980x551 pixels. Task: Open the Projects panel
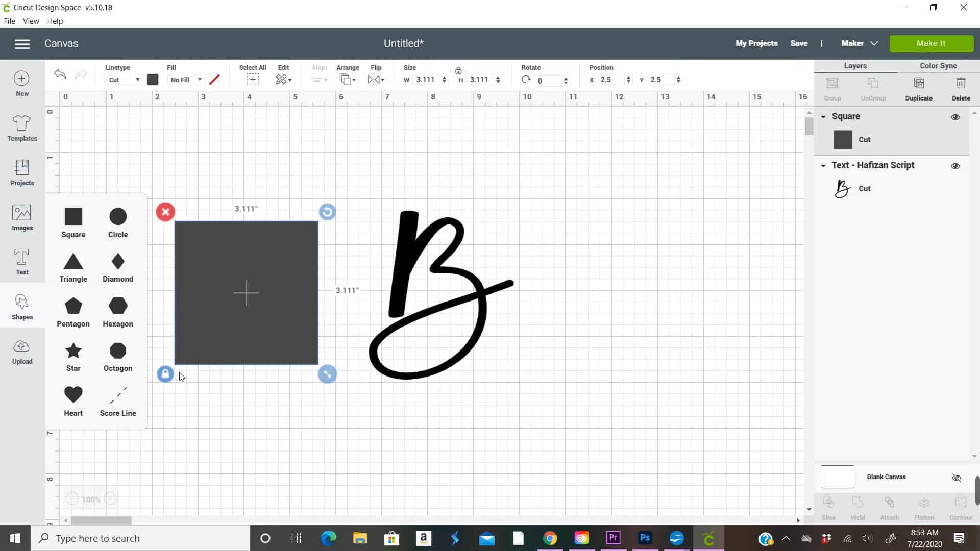pyautogui.click(x=22, y=172)
